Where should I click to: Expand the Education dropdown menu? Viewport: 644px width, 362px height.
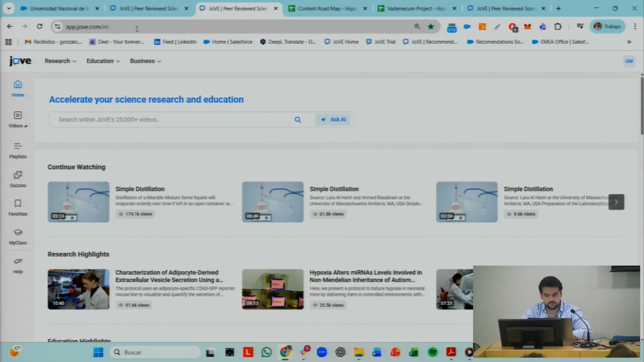coord(103,61)
